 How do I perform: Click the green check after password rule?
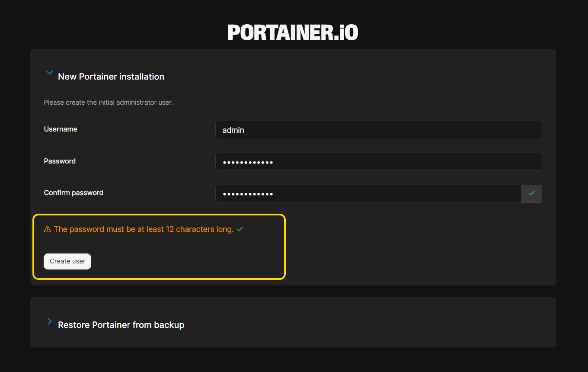(x=240, y=229)
